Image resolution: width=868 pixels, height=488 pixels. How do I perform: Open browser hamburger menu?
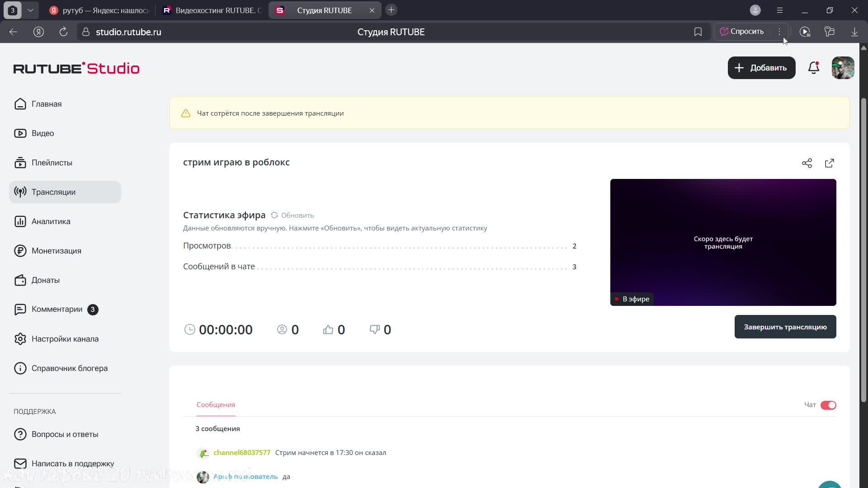pyautogui.click(x=779, y=10)
